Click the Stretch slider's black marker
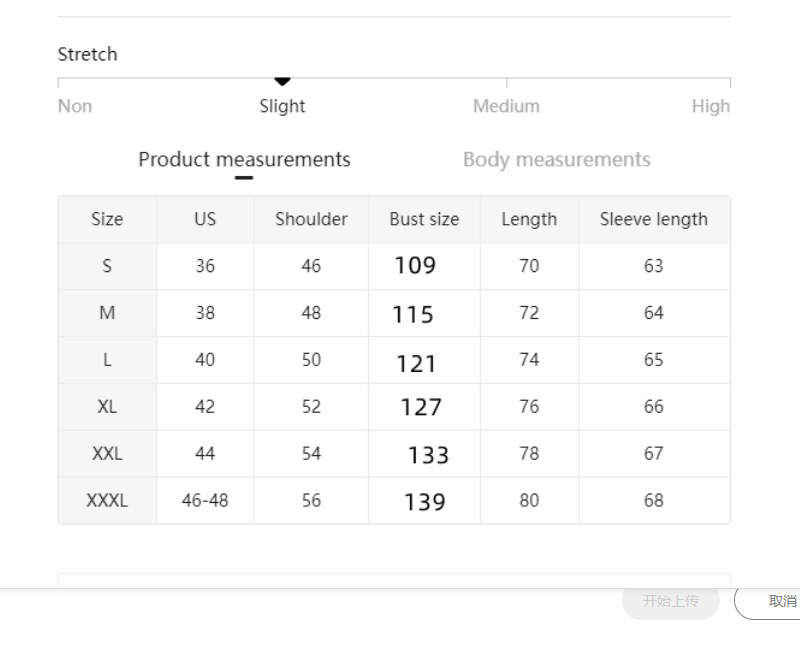Viewport: 800px width, 660px height. [282, 81]
